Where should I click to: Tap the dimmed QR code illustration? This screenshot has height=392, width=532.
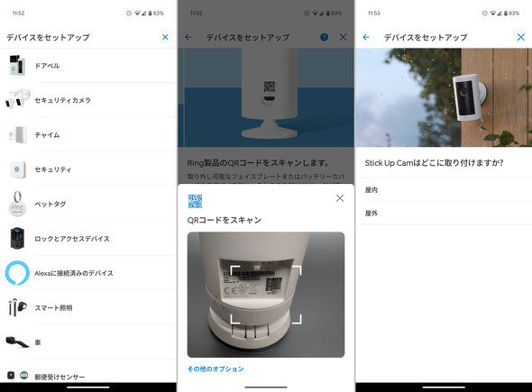click(x=270, y=86)
